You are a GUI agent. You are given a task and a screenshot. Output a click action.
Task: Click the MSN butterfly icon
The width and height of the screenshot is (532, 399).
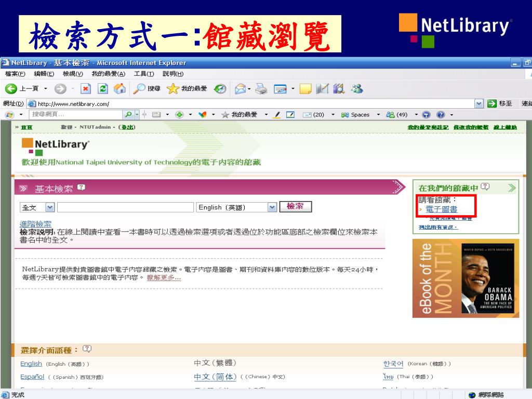point(203,115)
